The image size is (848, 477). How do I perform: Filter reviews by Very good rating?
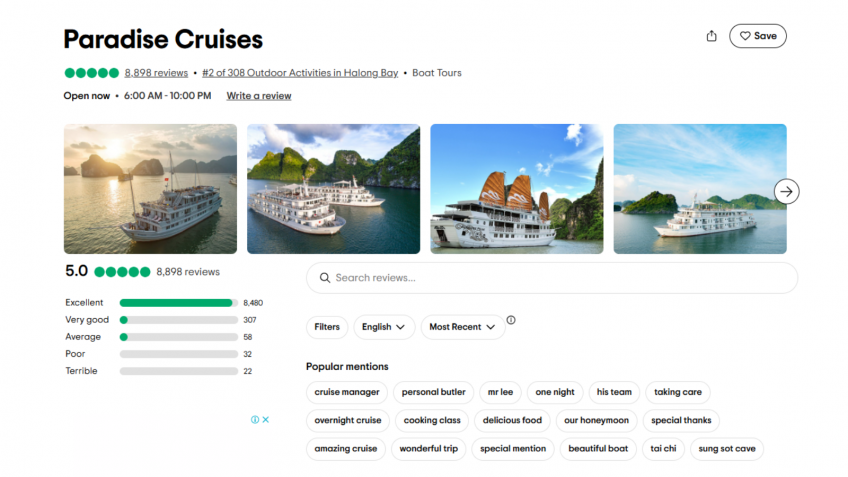[x=176, y=320]
